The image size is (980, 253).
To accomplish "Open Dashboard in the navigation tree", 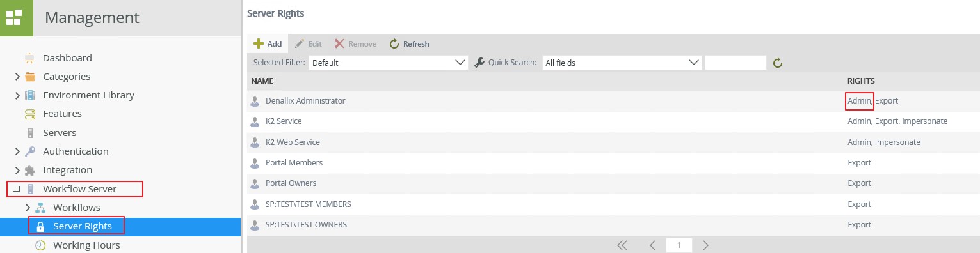I will pyautogui.click(x=67, y=58).
